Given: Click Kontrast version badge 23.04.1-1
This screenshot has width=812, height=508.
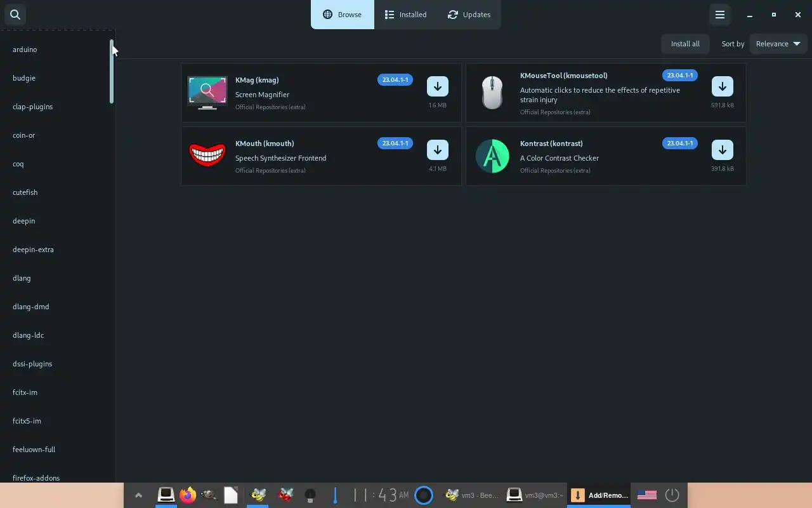Looking at the screenshot, I should [x=680, y=144].
